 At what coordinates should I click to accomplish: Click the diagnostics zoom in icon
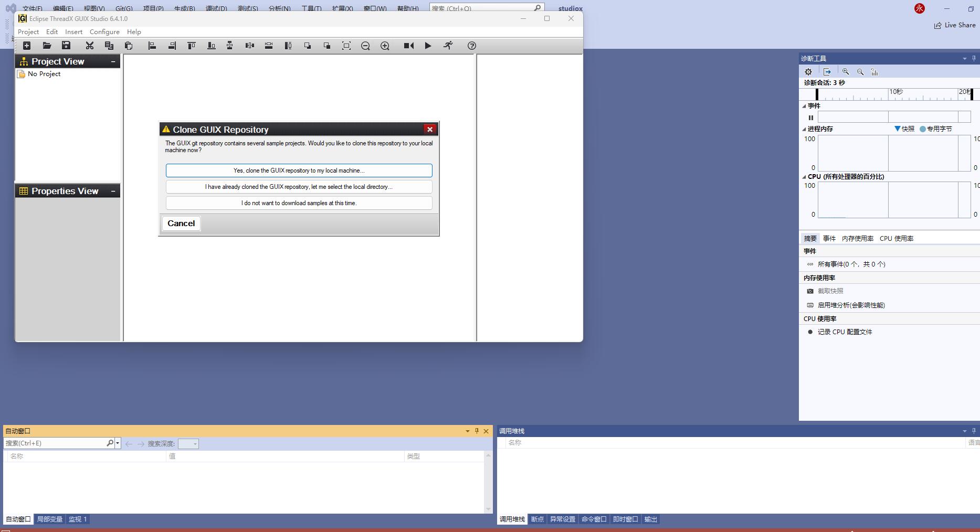point(846,72)
